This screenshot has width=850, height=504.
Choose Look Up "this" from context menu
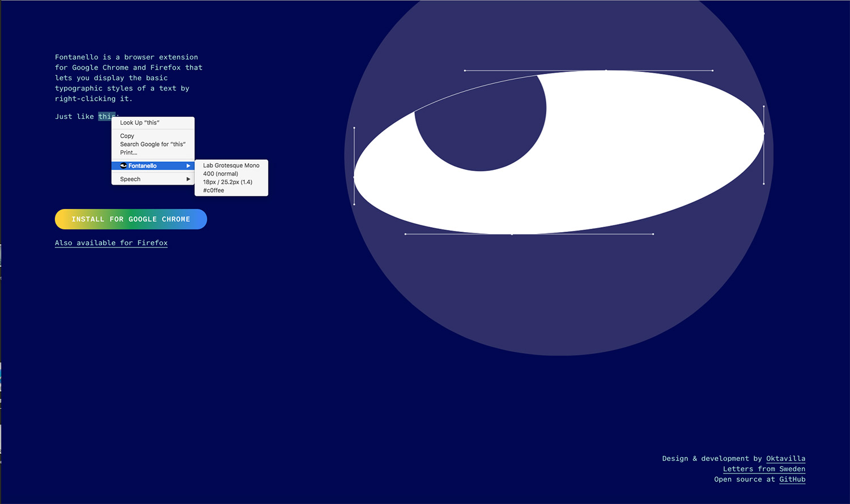pos(139,123)
